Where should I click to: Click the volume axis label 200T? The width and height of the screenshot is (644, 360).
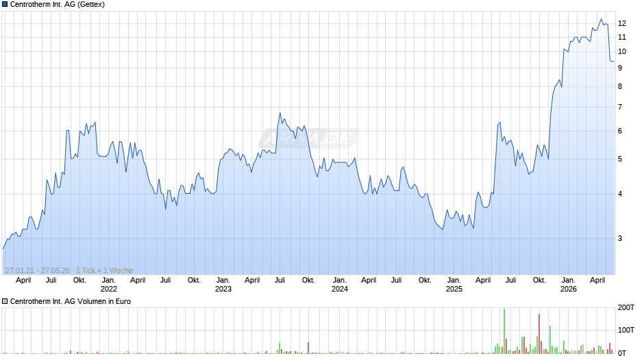pyautogui.click(x=626, y=307)
